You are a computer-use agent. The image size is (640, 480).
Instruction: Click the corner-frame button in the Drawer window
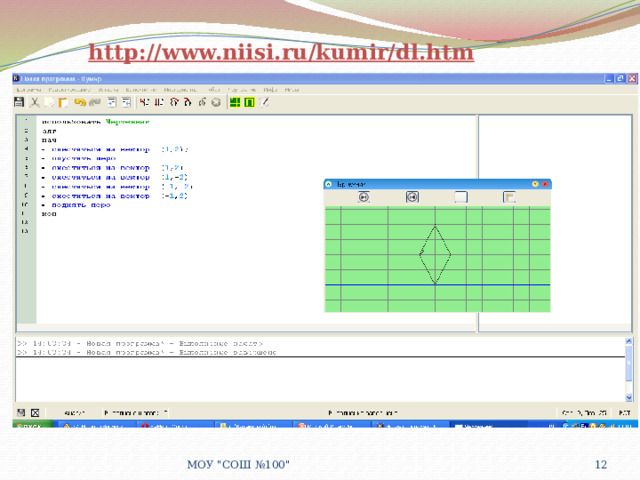pos(509,197)
